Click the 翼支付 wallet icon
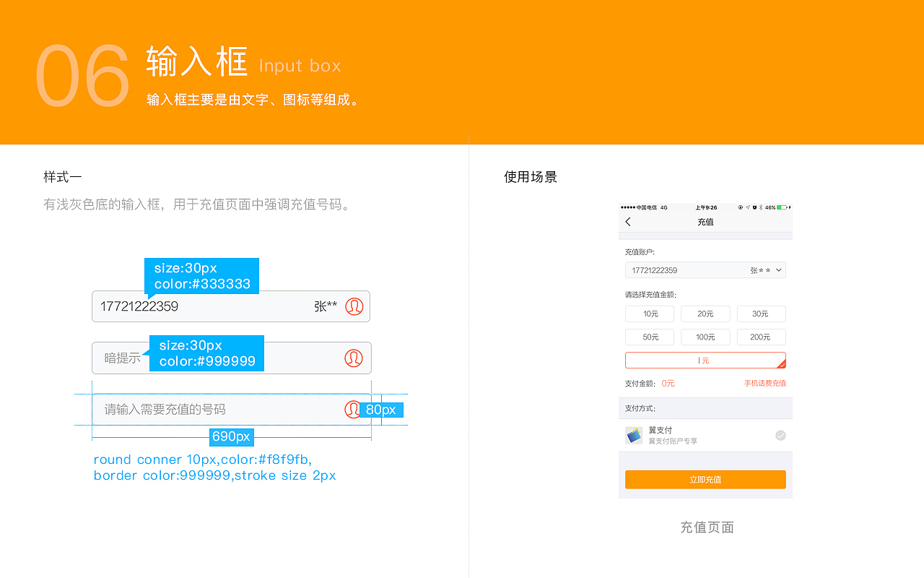Screen dimensions: 924x578 [x=634, y=435]
